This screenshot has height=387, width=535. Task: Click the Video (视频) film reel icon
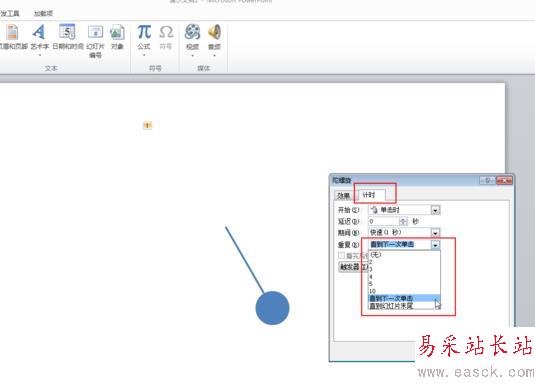(192, 32)
